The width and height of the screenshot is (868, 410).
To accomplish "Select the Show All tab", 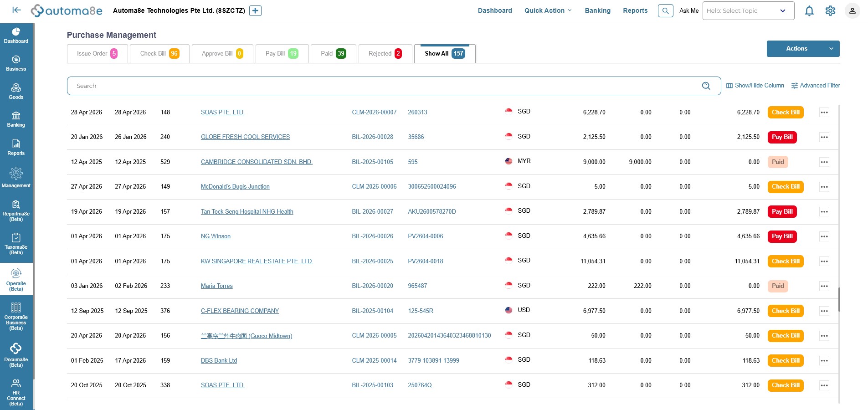I will click(x=445, y=54).
